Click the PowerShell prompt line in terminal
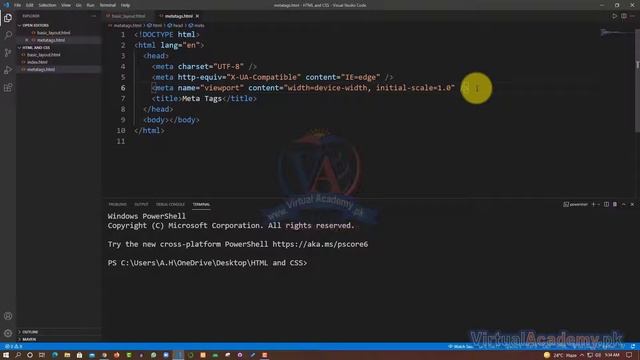 207,263
